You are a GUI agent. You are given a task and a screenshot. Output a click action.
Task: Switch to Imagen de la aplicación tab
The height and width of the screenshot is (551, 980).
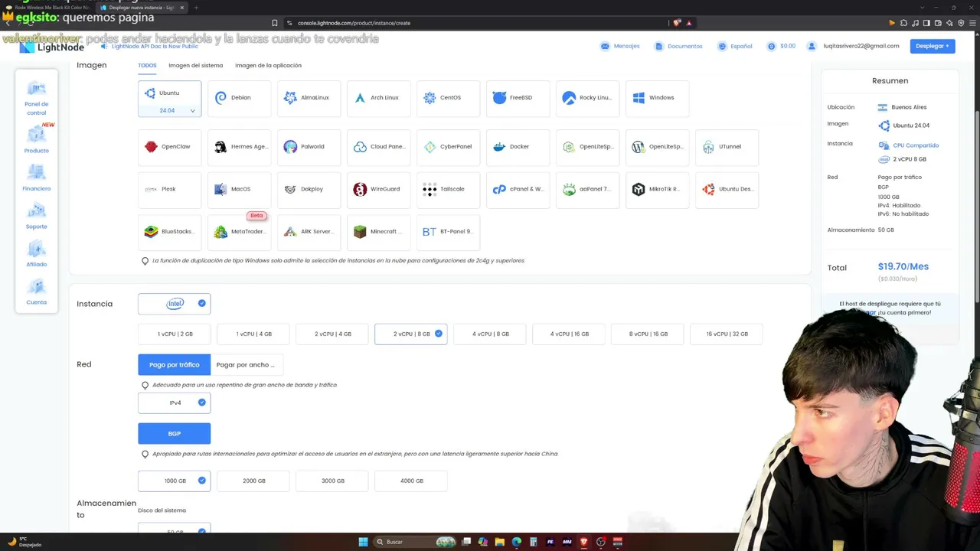coord(268,66)
